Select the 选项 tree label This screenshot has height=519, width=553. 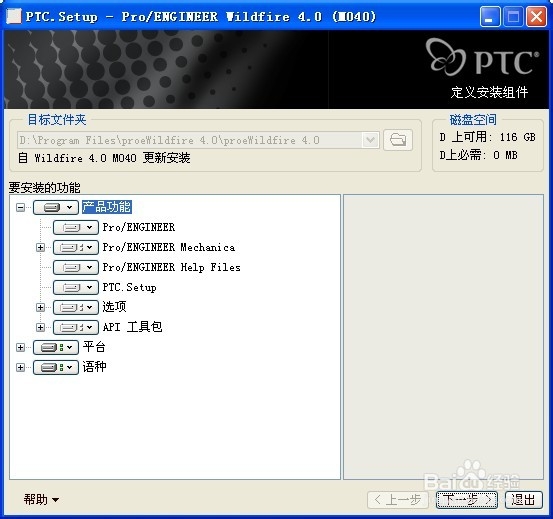114,307
